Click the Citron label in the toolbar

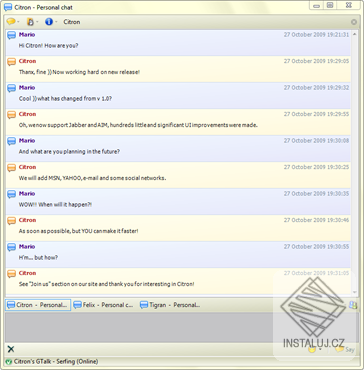[72, 22]
